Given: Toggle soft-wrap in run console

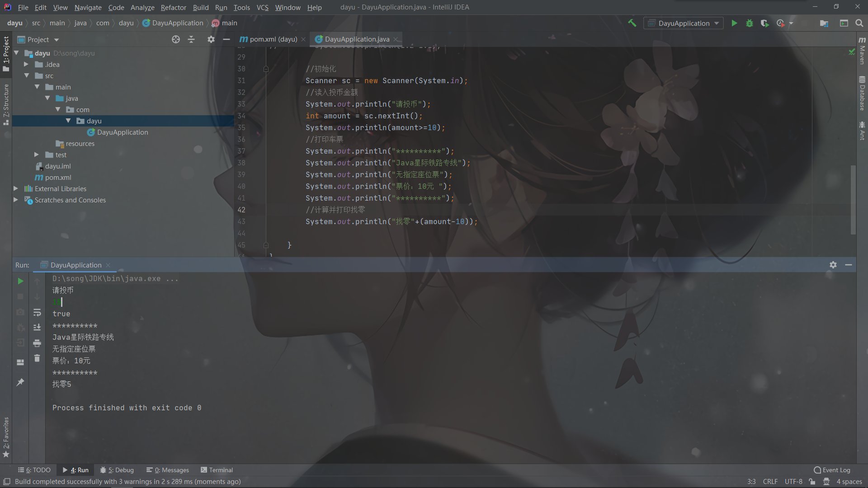Looking at the screenshot, I should (37, 312).
